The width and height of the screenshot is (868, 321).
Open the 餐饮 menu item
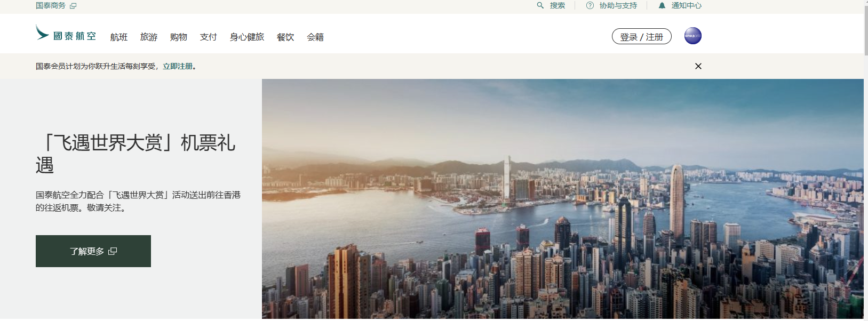[x=285, y=37]
